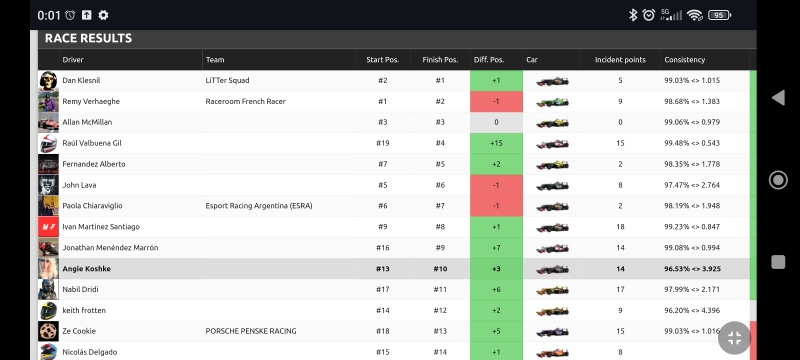This screenshot has width=800, height=360.
Task: Tap the Bluetooth status icon
Action: 633,15
